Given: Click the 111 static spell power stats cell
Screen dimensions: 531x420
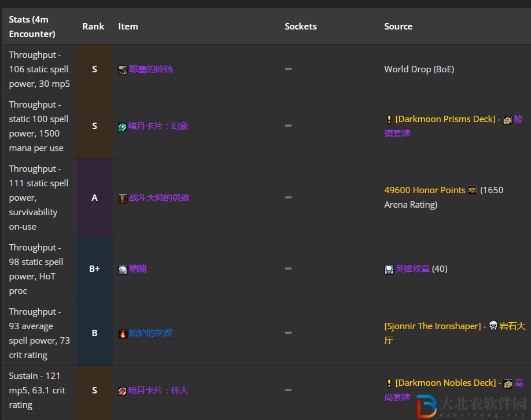Looking at the screenshot, I should 39,198.
